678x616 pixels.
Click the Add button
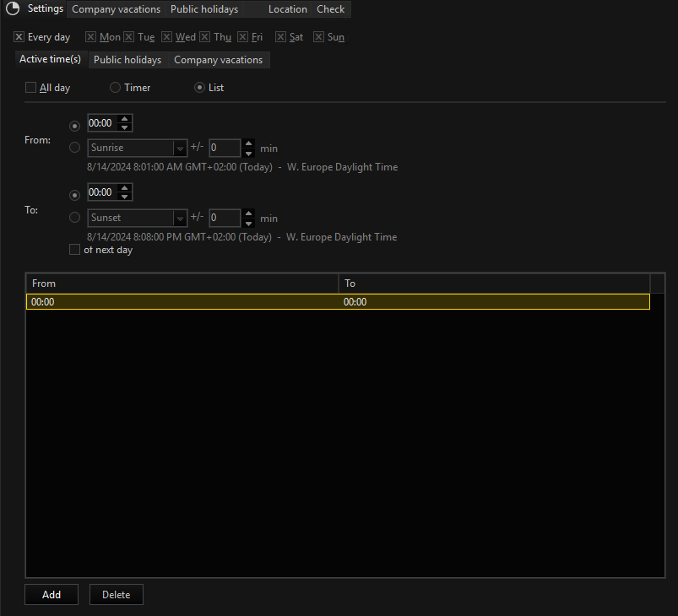pos(52,594)
